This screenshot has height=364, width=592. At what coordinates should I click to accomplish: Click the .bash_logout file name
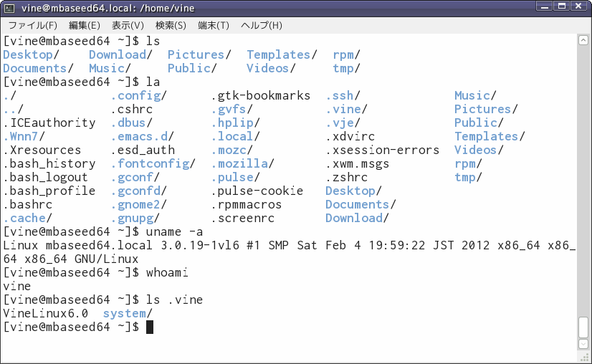click(x=46, y=178)
